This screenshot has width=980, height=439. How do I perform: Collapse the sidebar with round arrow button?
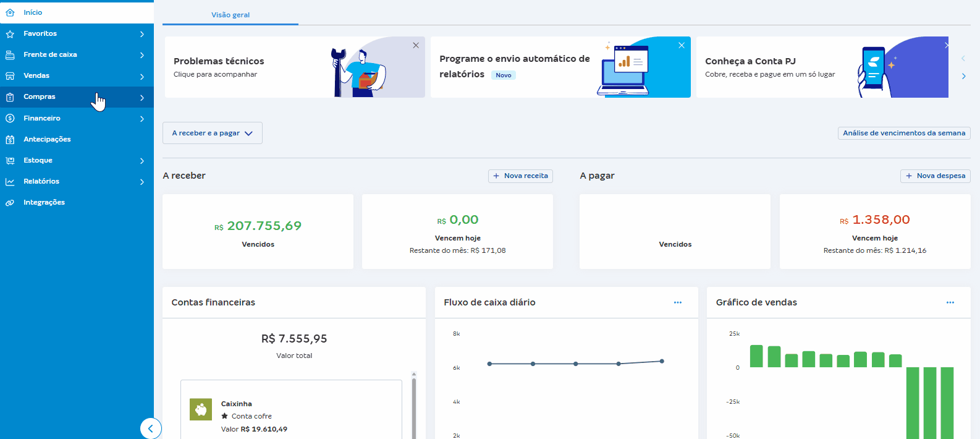click(151, 428)
